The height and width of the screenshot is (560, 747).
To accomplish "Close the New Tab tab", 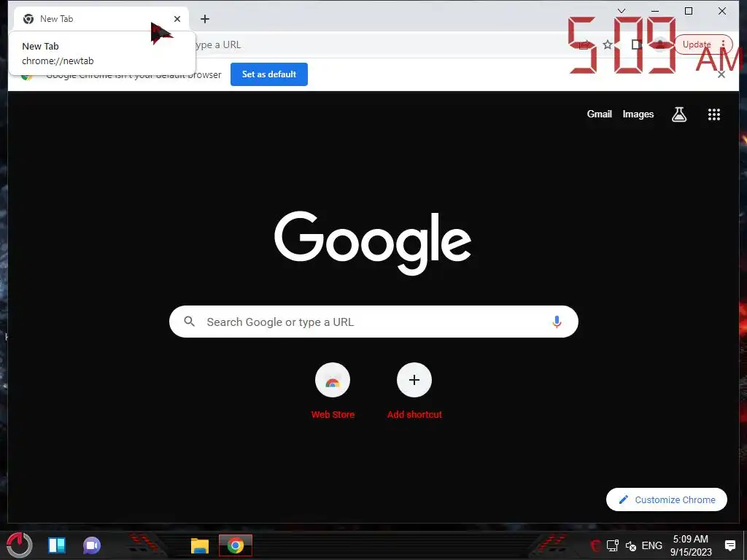I will (177, 19).
